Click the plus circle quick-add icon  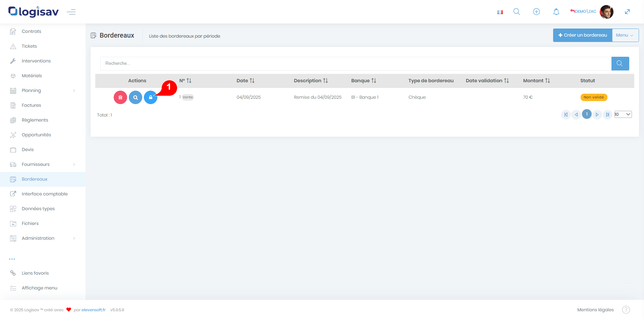(536, 12)
